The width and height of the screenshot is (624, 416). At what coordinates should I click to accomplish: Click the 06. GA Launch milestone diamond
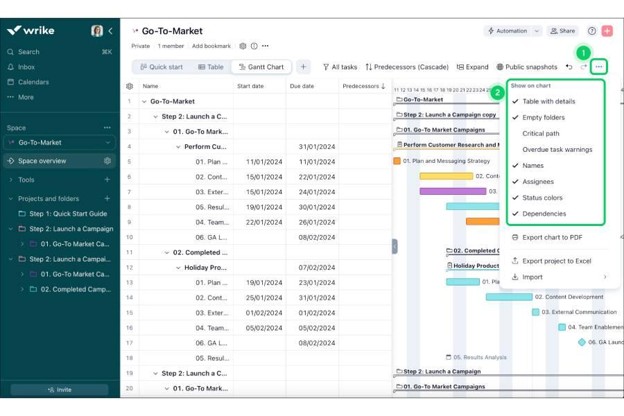coord(582,342)
